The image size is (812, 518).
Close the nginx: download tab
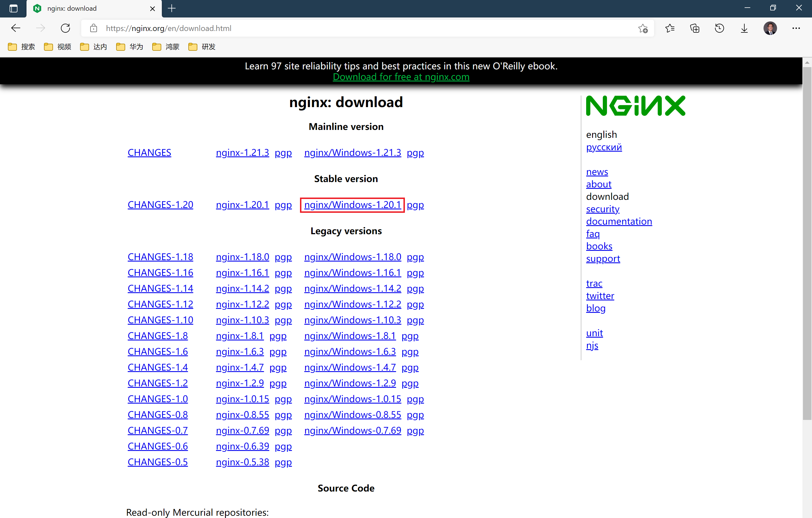point(153,8)
